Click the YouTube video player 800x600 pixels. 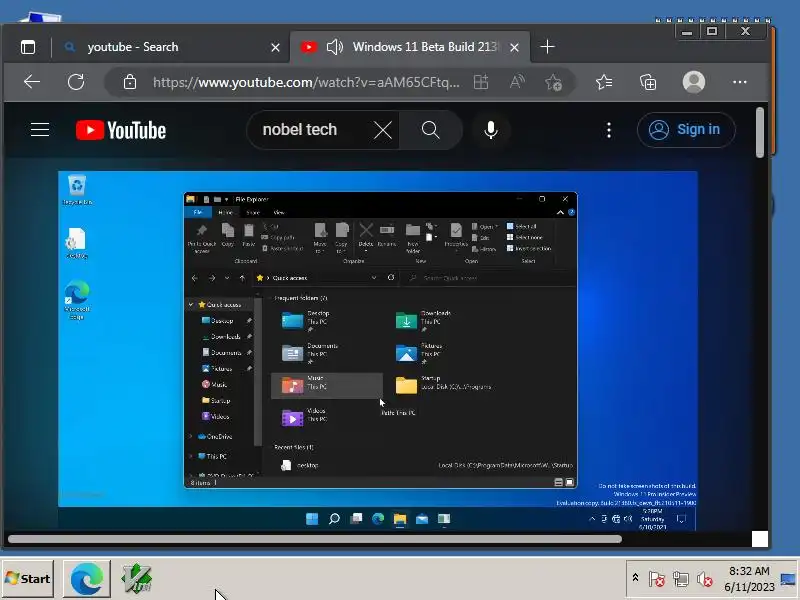(377, 351)
